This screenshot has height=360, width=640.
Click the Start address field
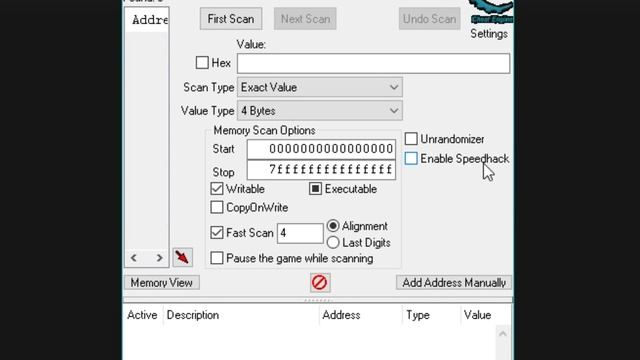coord(321,149)
